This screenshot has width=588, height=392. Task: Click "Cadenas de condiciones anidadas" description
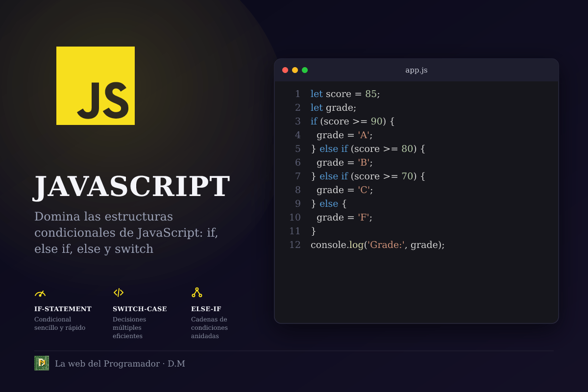pyautogui.click(x=209, y=328)
